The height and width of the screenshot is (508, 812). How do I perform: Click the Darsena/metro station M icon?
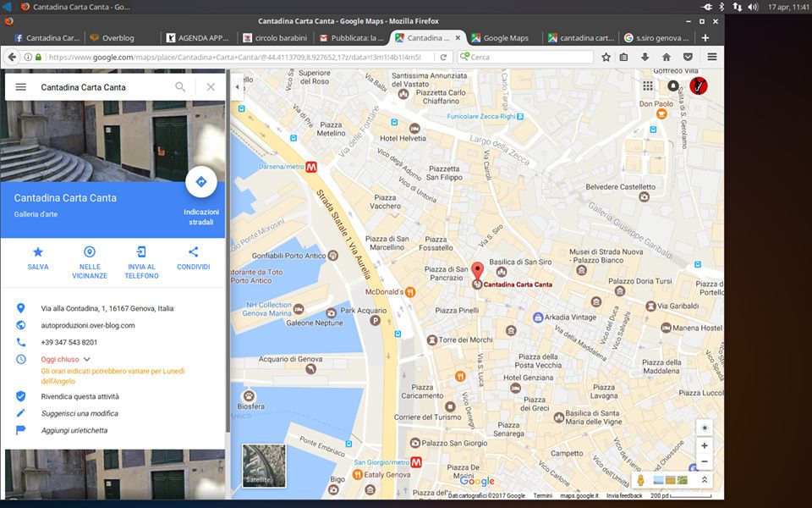[x=311, y=167]
